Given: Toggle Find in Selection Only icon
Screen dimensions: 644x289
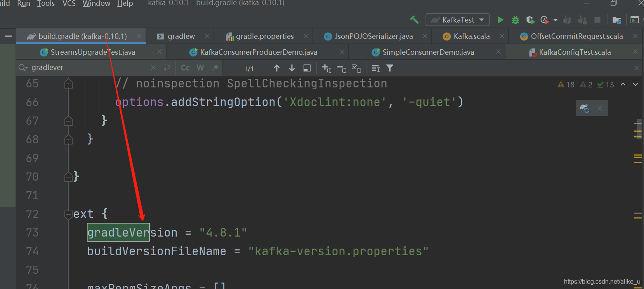Looking at the screenshot, I should [307, 68].
